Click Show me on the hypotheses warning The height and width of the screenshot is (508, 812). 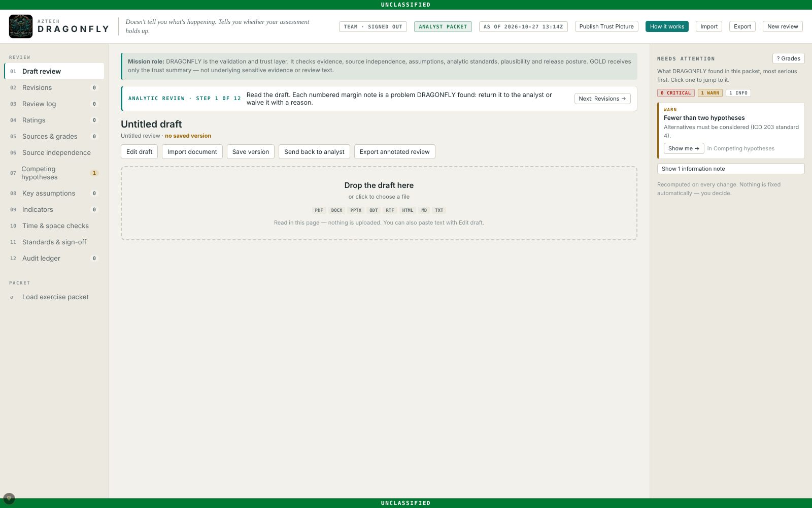684,148
